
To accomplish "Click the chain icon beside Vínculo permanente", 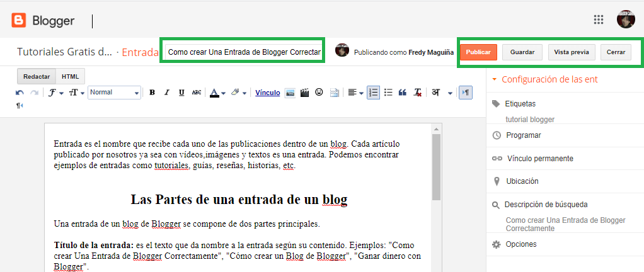I will tap(497, 159).
